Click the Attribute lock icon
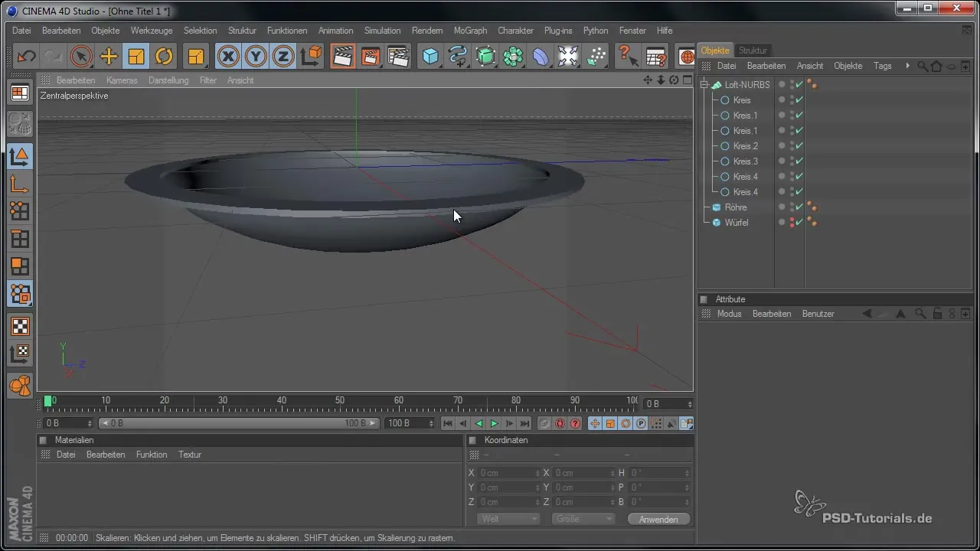Screen dimensions: 980x551 [x=937, y=314]
